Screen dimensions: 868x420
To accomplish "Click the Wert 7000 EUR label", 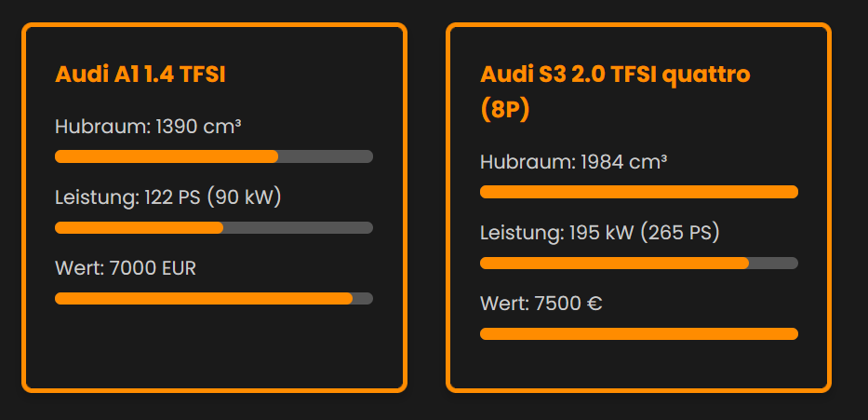I will (x=126, y=268).
